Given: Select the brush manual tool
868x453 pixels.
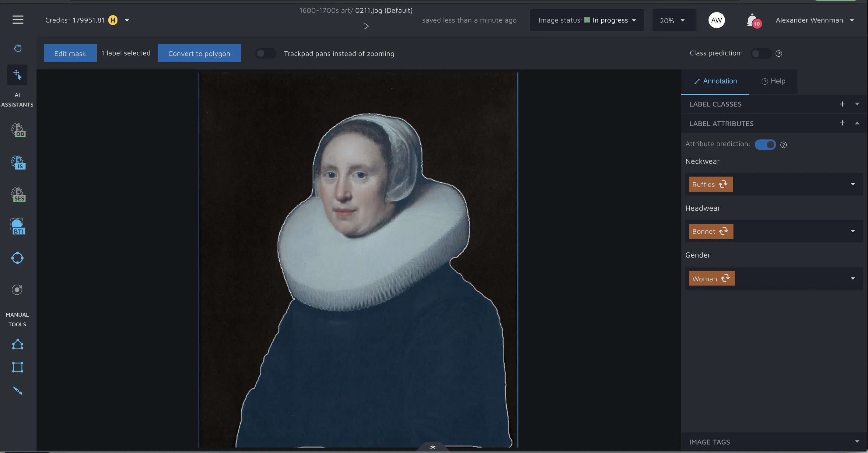Looking at the screenshot, I should pos(18,390).
